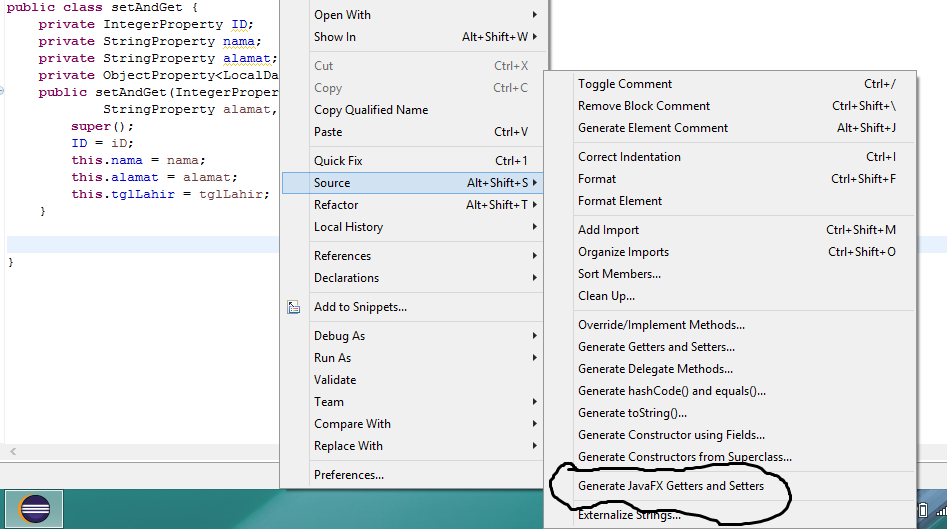Viewport: 947px width, 529px height.
Task: Expand the Declarations submenu
Action: pyautogui.click(x=414, y=278)
